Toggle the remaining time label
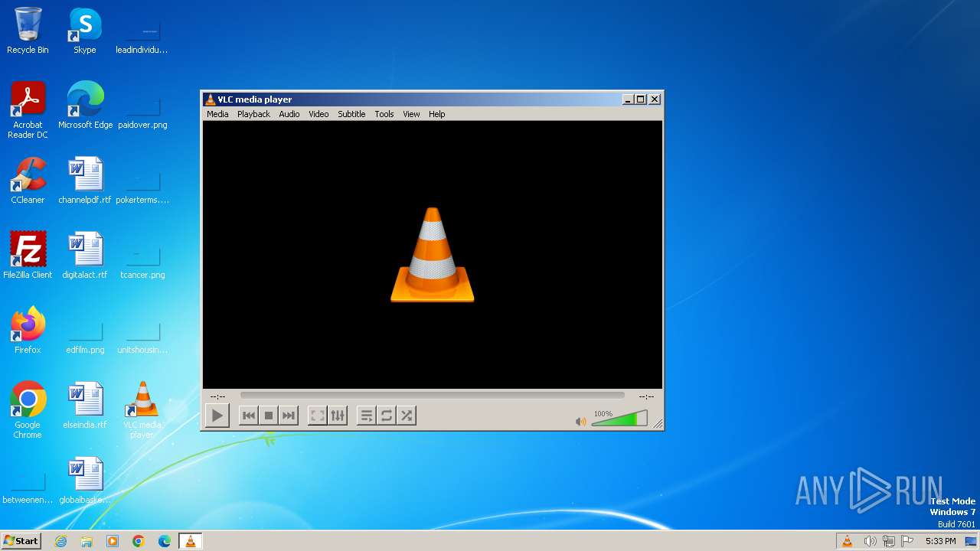The image size is (980, 551). coord(646,396)
